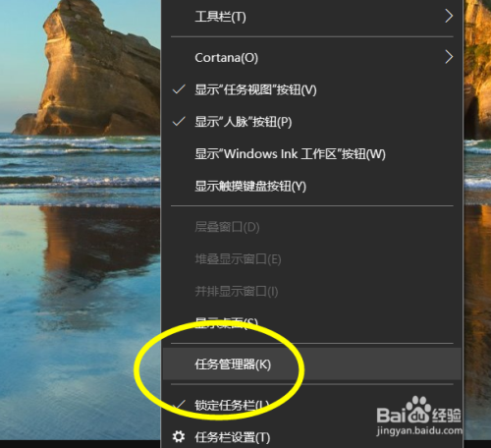The image size is (491, 448).
Task: Expand the Cortana(O) submenu arrow
Action: click(x=449, y=57)
